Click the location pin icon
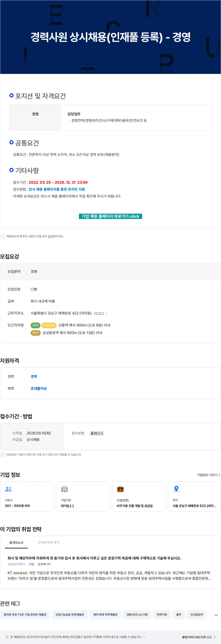This screenshot has width=221, height=644. tap(176, 489)
